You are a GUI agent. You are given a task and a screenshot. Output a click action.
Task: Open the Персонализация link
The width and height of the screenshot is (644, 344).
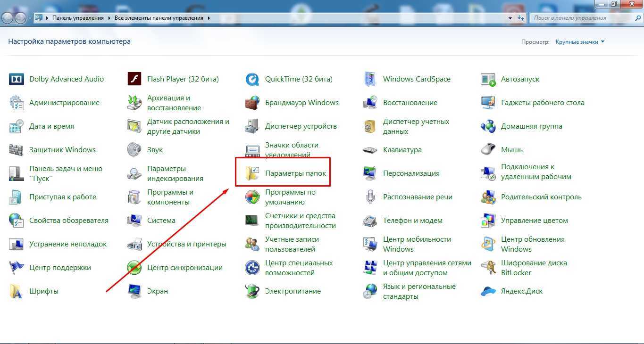tap(411, 173)
